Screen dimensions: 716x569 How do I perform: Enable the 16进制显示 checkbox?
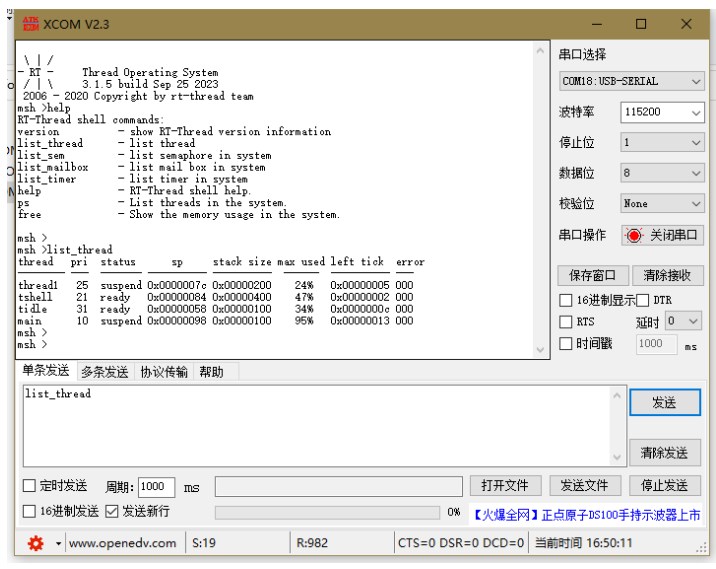click(x=565, y=300)
